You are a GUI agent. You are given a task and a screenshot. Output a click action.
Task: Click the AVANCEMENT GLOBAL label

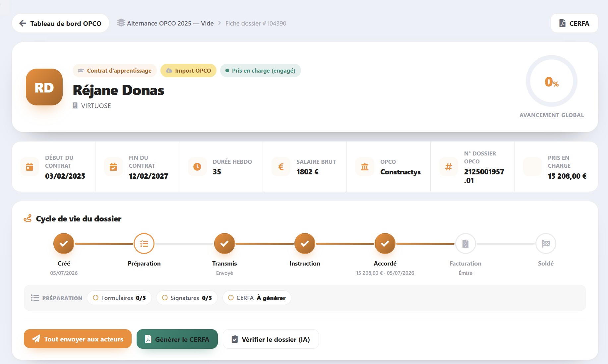pos(551,115)
